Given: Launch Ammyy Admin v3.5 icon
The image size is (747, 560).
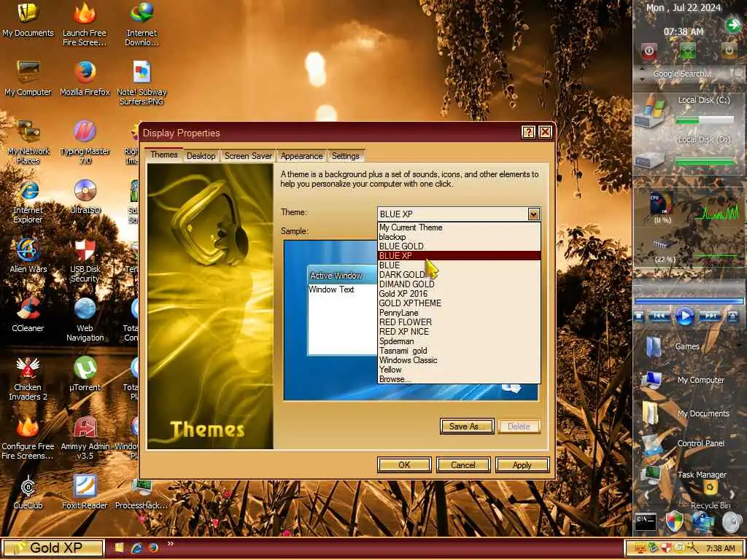Looking at the screenshot, I should pyautogui.click(x=85, y=437).
